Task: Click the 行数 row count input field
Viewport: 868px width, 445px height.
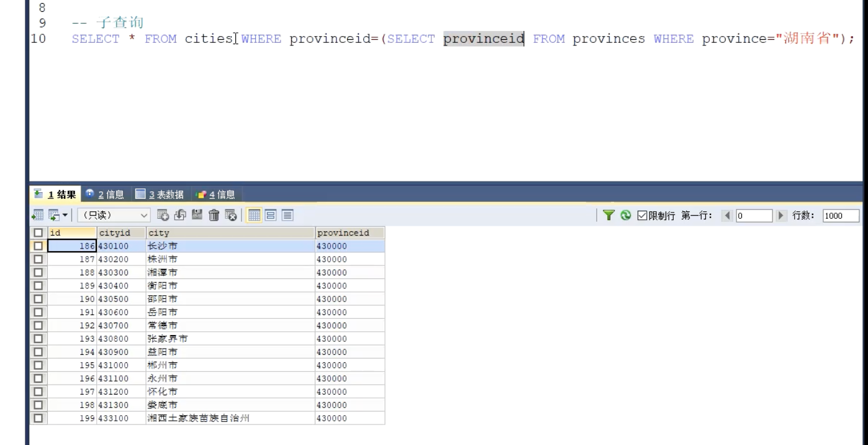Action: click(x=841, y=216)
